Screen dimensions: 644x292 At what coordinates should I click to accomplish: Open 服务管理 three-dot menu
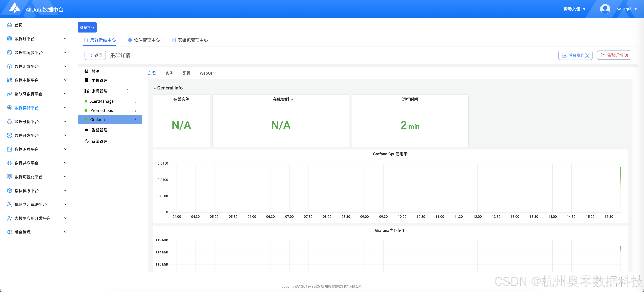point(128,91)
